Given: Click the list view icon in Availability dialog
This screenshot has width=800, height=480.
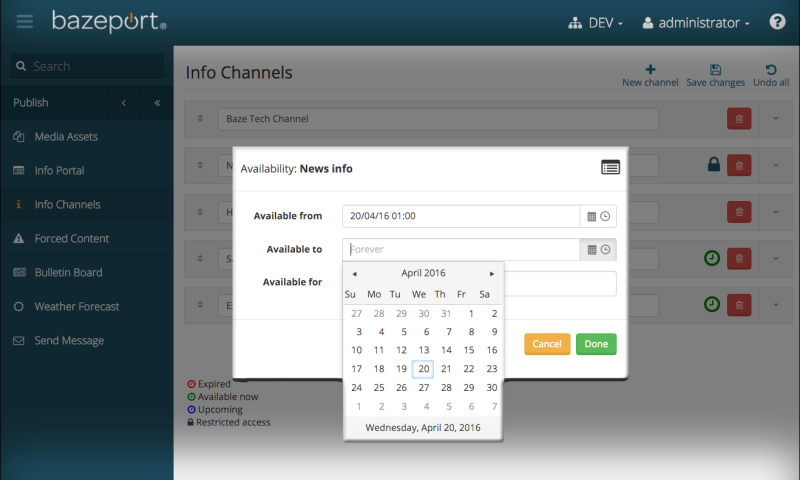Looking at the screenshot, I should [610, 168].
